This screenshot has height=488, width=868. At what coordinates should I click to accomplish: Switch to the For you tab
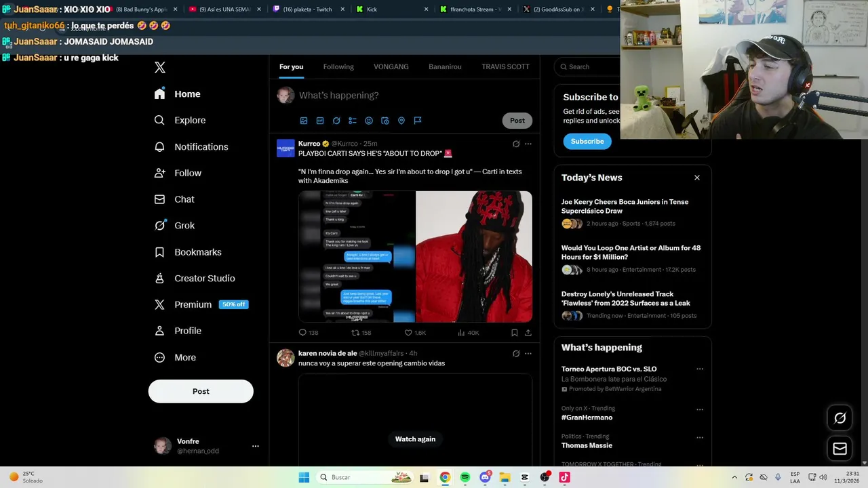pos(291,66)
